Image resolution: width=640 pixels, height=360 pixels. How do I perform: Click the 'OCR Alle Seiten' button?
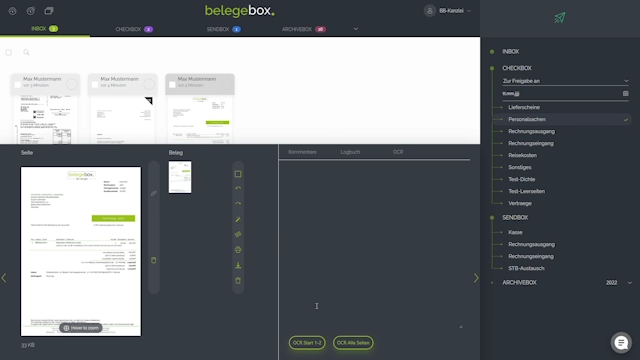click(x=353, y=343)
